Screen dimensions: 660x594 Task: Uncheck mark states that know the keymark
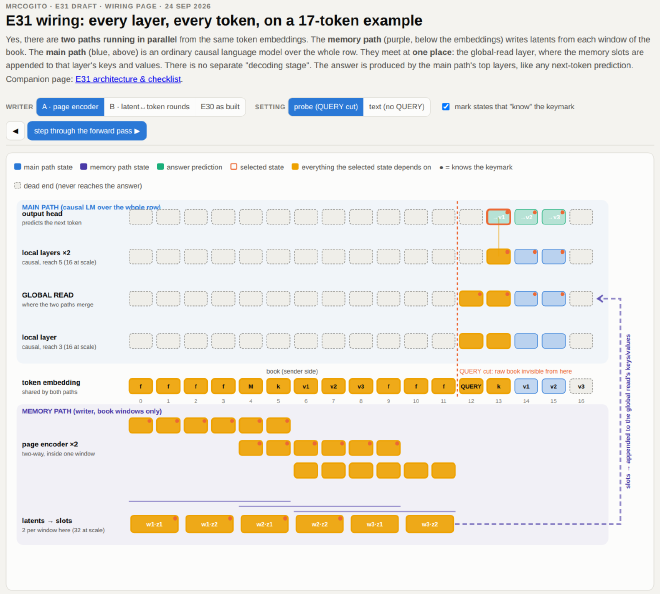coord(446,107)
